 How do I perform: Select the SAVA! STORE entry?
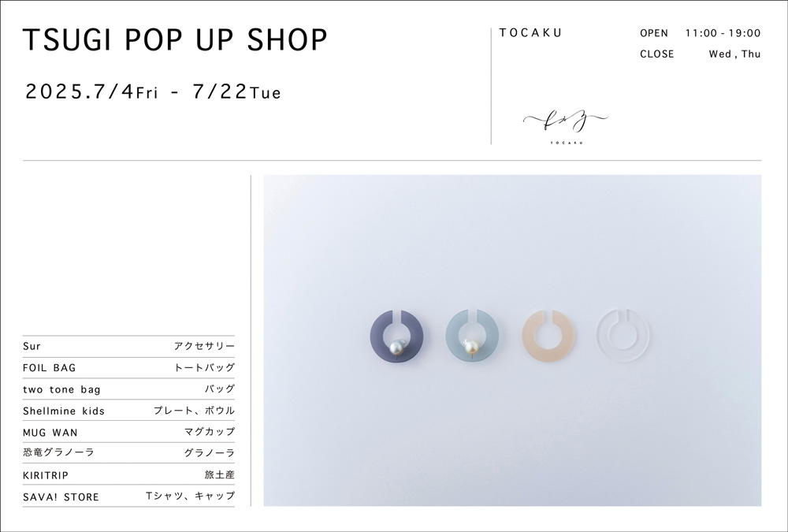pyautogui.click(x=128, y=497)
